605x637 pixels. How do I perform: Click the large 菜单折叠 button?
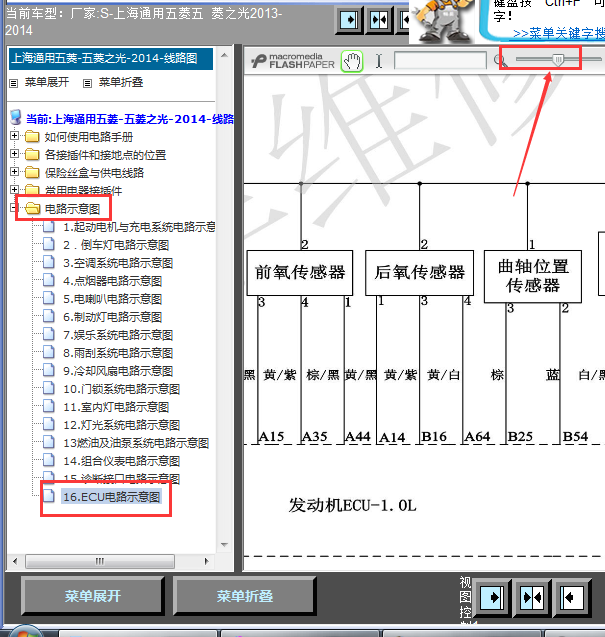(x=245, y=596)
